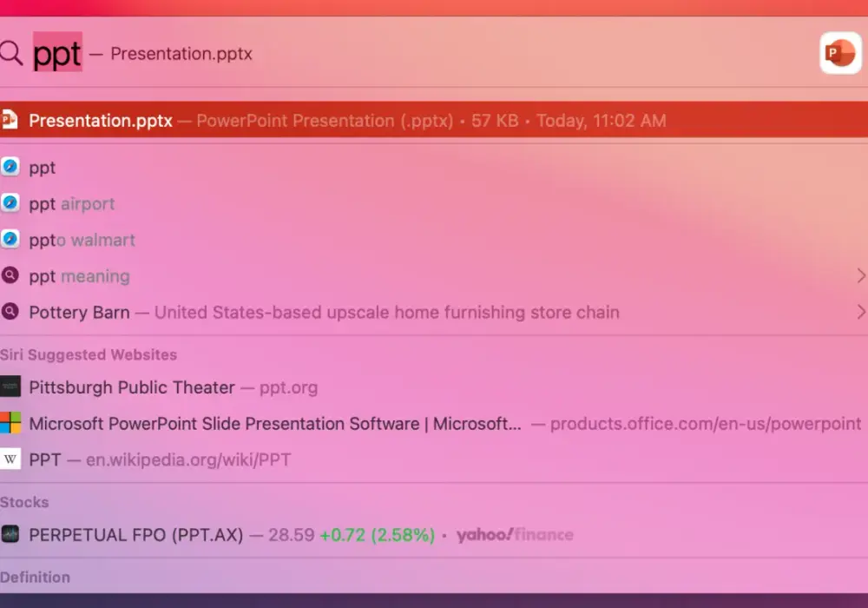Click 'Today, 11:02 AM' in top result
This screenshot has width=868, height=608.
coord(602,120)
